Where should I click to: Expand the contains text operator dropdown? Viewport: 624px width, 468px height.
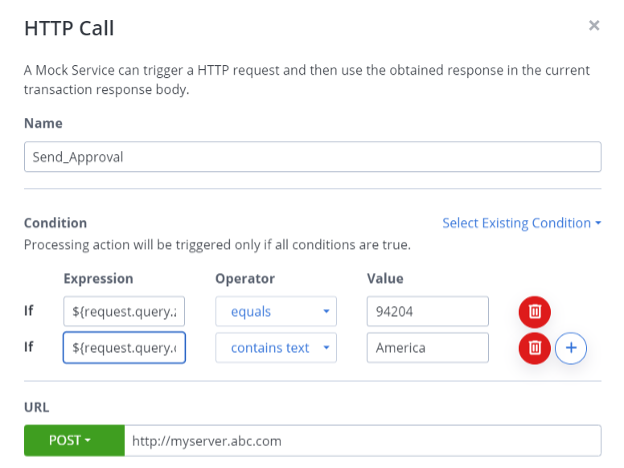276,348
